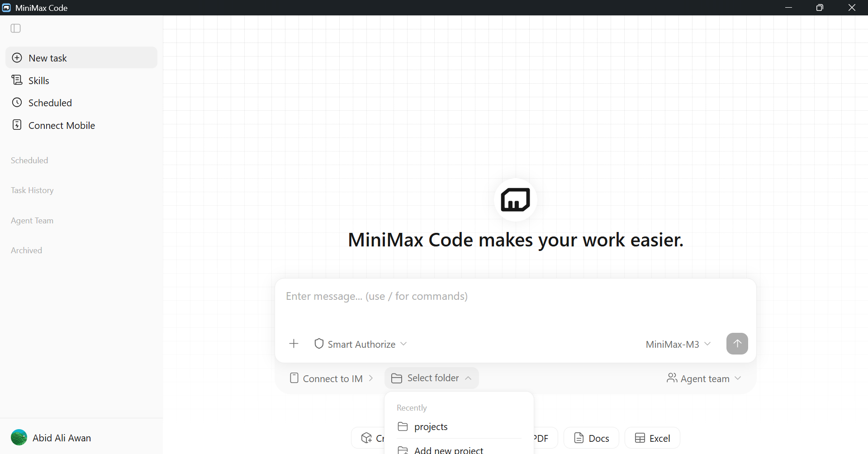
Task: Click the Select folder folder icon
Action: 397,378
